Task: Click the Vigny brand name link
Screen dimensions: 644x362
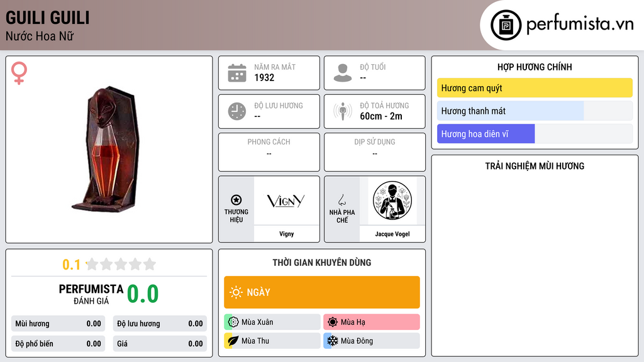Action: (x=286, y=234)
